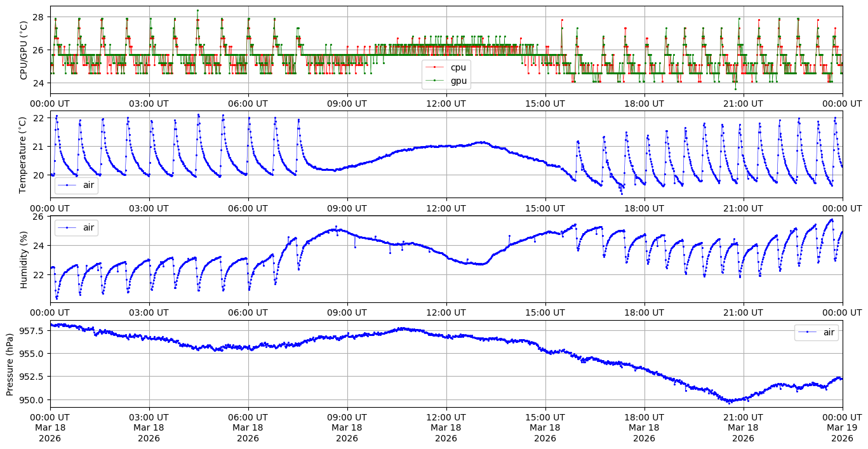Click the cpu entry in the top legend

tap(458, 67)
